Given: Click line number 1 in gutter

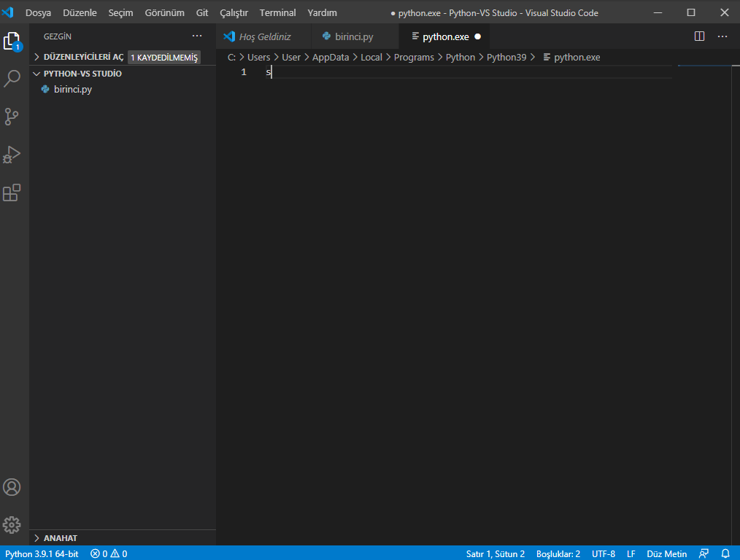Looking at the screenshot, I should click(244, 72).
